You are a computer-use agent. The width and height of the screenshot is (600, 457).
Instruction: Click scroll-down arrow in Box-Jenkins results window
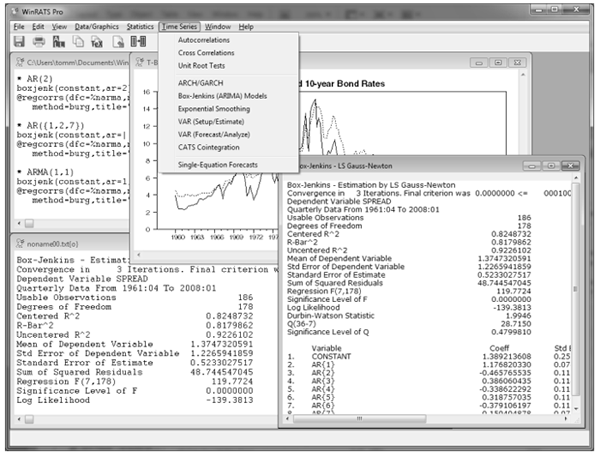pos(576,409)
